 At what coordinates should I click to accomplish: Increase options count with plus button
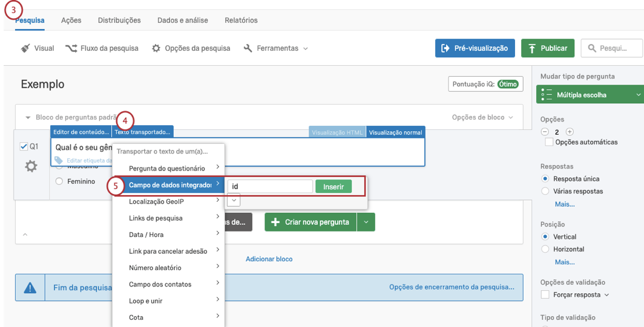[569, 132]
